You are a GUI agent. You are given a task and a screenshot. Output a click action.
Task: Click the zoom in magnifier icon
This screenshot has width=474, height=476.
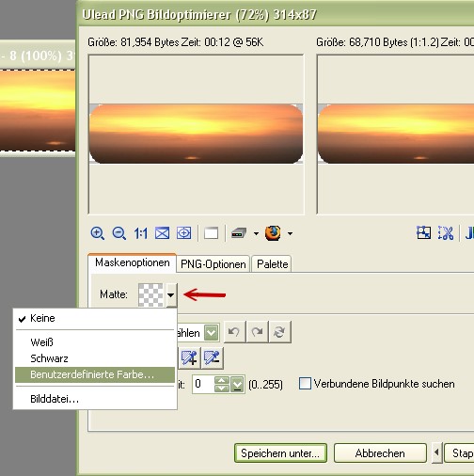97,233
